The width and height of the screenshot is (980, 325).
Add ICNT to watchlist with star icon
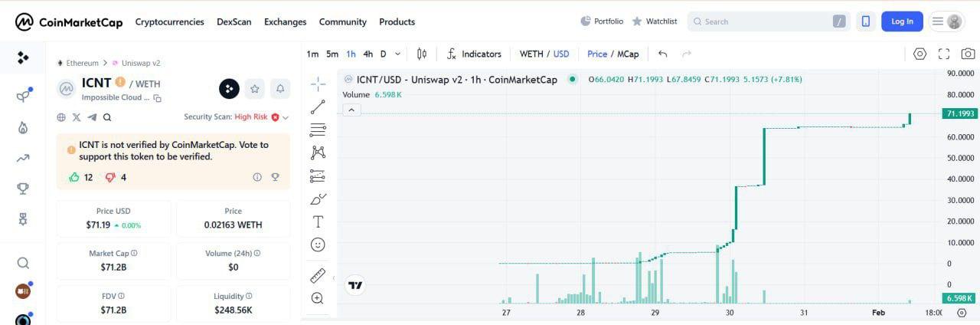click(x=255, y=89)
